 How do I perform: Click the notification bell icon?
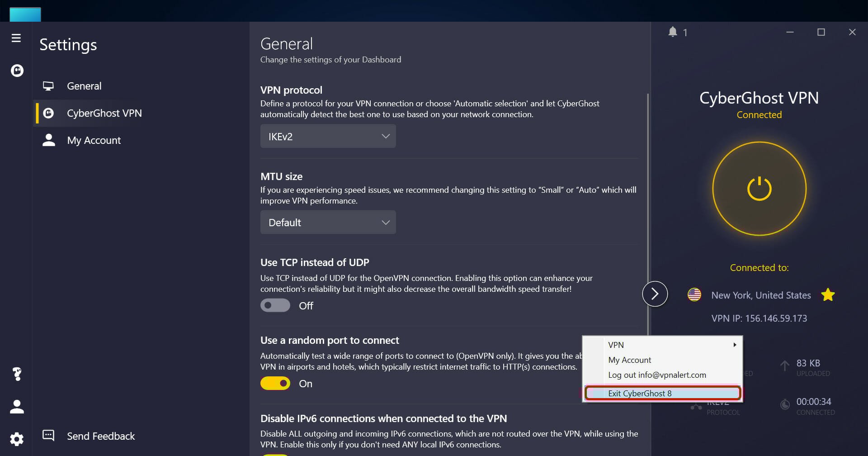pos(673,32)
